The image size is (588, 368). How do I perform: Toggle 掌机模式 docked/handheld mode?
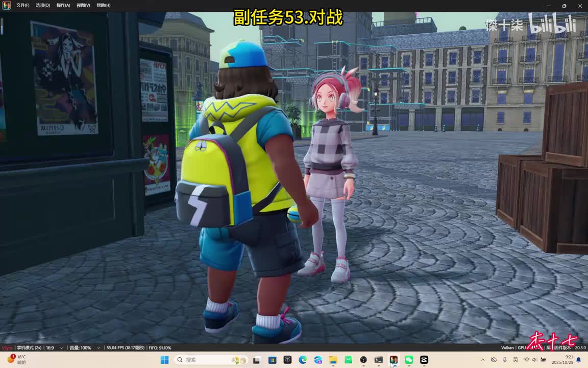click(x=29, y=348)
